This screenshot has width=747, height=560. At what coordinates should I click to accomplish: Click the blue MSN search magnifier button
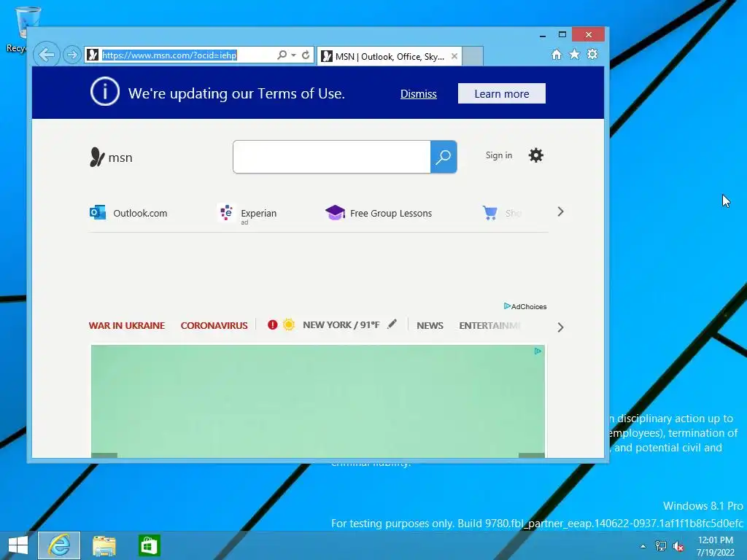pyautogui.click(x=444, y=157)
